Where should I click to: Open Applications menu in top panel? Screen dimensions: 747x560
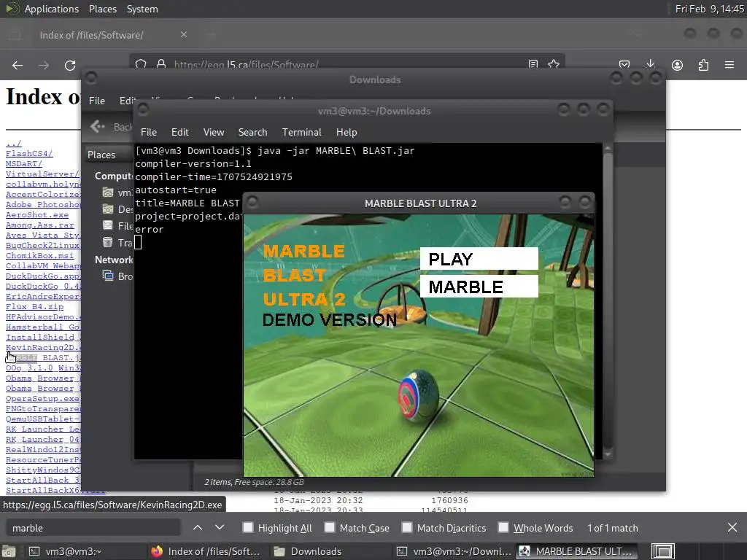tap(52, 9)
